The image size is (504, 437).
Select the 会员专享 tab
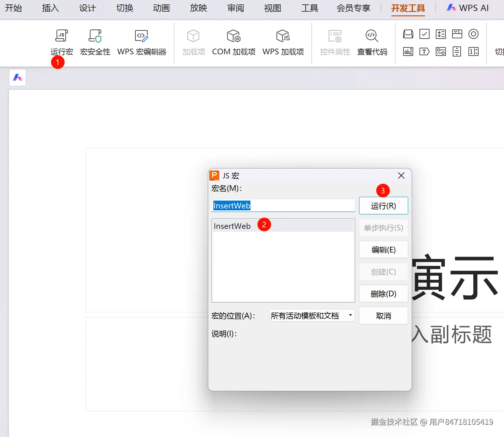[353, 8]
